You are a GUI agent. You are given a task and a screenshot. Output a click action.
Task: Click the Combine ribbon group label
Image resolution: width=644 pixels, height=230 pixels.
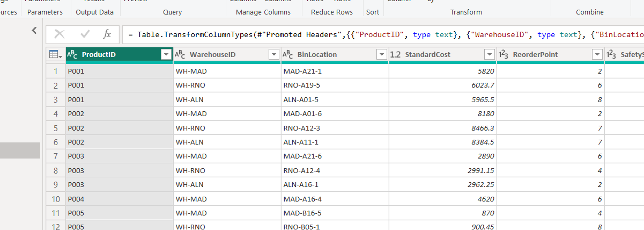tap(590, 12)
